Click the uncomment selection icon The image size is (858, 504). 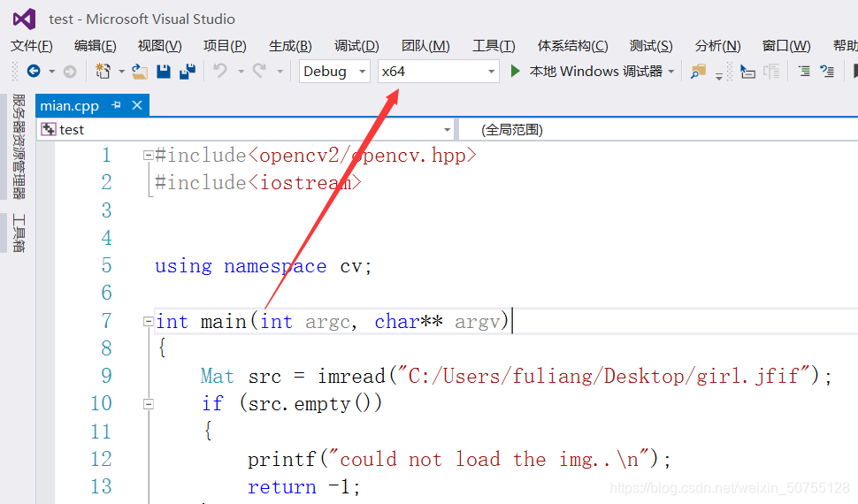(x=827, y=71)
